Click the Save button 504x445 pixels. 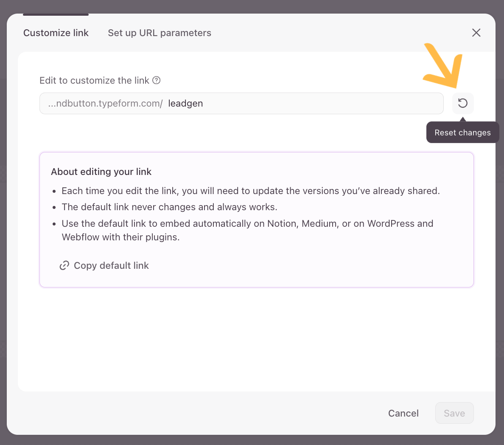[454, 413]
